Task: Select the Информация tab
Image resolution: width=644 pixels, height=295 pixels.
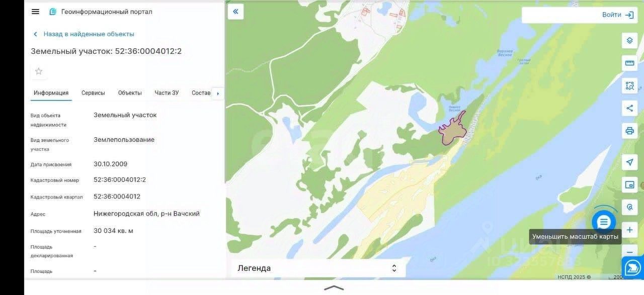Action: (x=51, y=93)
